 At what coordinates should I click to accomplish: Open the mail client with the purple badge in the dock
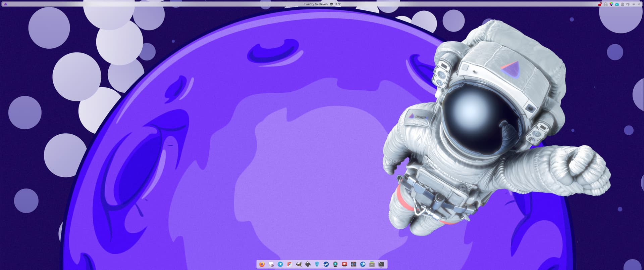pyautogui.click(x=271, y=264)
